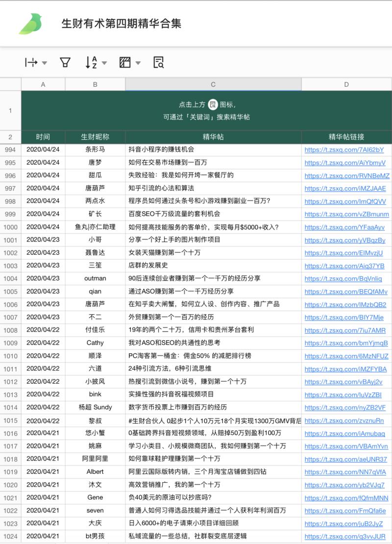
Task: Select row number 1000
Action: click(9, 227)
